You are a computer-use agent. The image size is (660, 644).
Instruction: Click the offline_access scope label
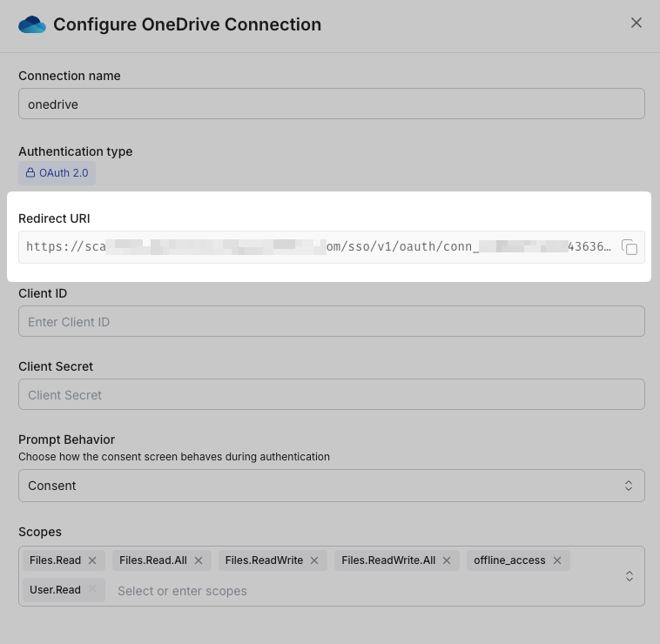pos(509,560)
